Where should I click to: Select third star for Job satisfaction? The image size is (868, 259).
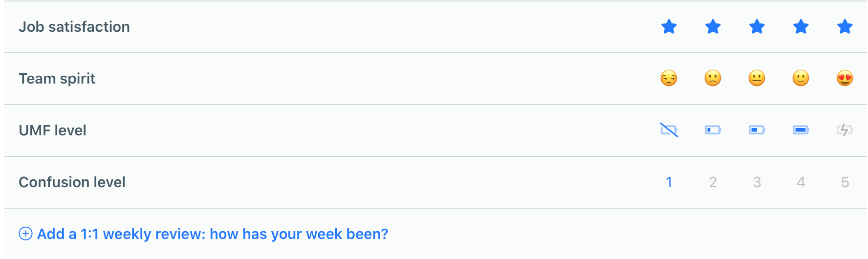click(x=757, y=26)
